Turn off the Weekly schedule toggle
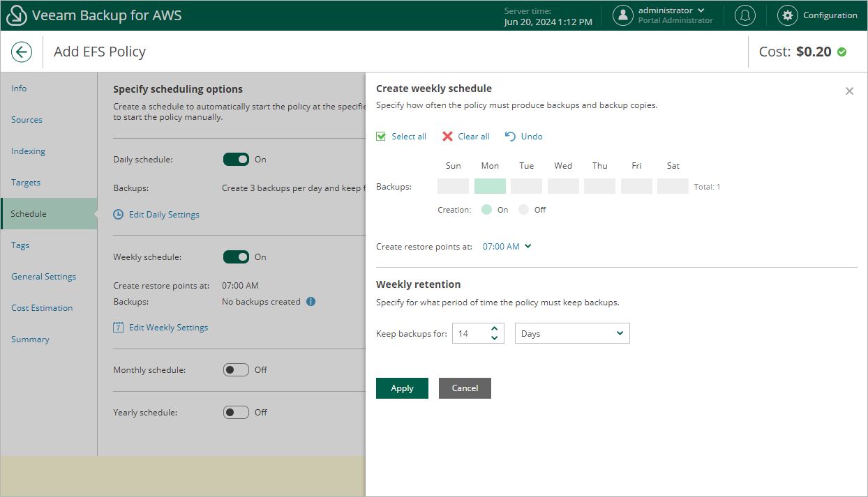Image resolution: width=868 pixels, height=497 pixels. 236,257
